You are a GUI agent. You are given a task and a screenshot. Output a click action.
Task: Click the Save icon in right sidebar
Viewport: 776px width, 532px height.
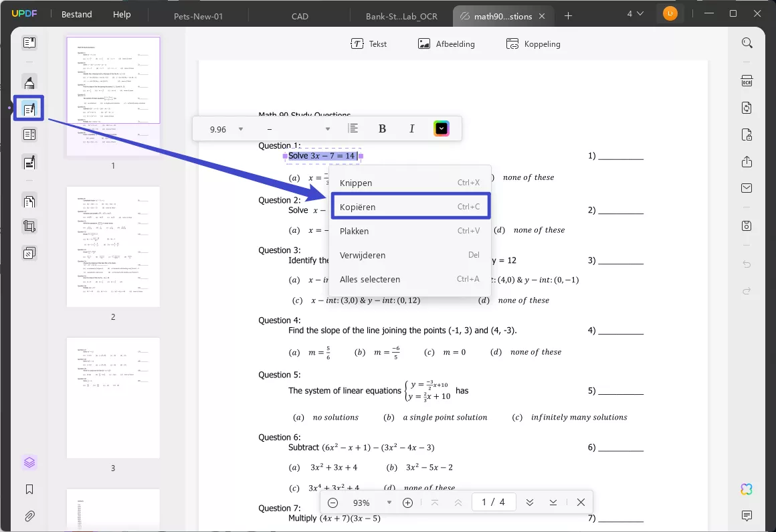coord(747,226)
